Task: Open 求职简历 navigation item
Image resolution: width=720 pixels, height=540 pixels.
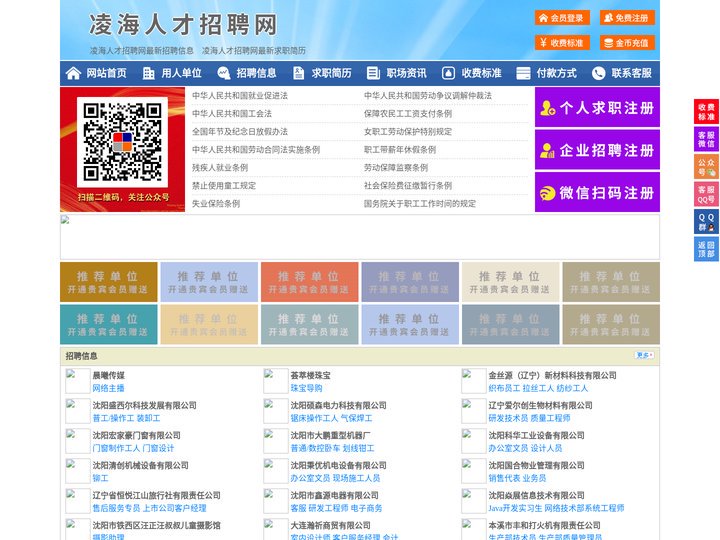Action: click(331, 73)
